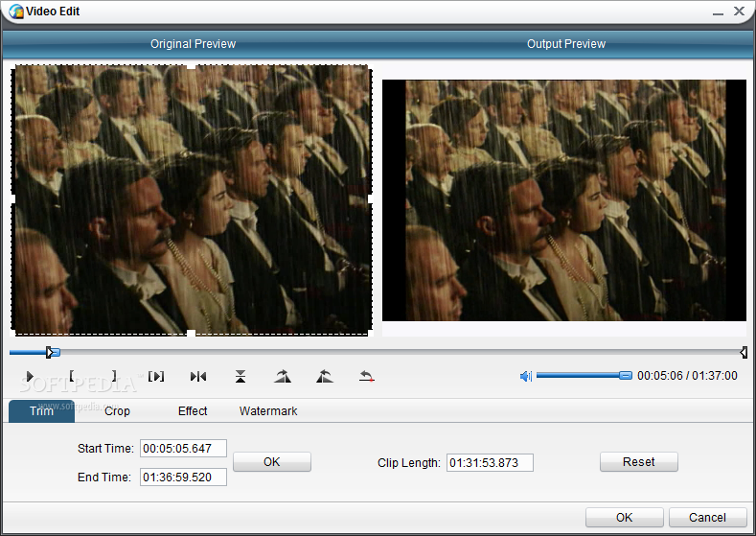The image size is (756, 536).
Task: Open the Crop tab
Action: 117,411
